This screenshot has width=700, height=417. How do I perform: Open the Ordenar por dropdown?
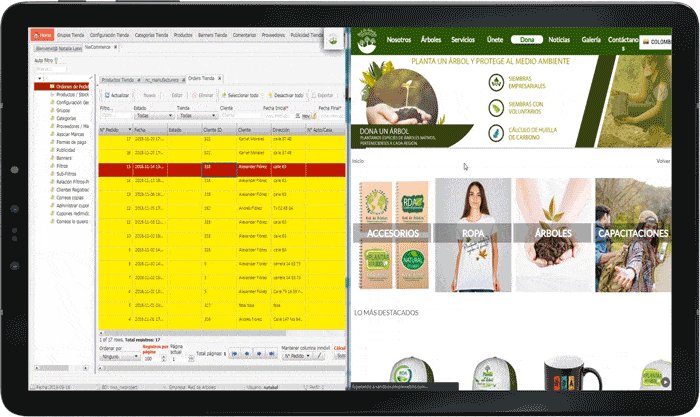(120, 356)
